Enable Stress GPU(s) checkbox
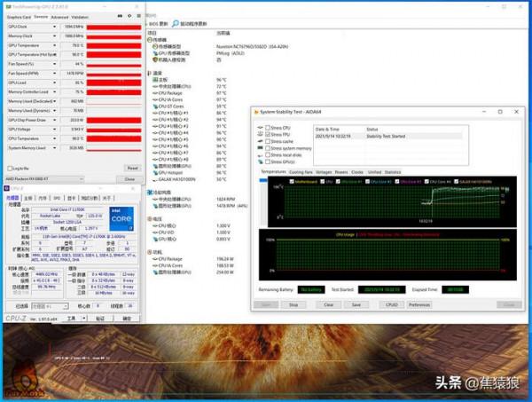The width and height of the screenshot is (532, 402). pos(268,162)
